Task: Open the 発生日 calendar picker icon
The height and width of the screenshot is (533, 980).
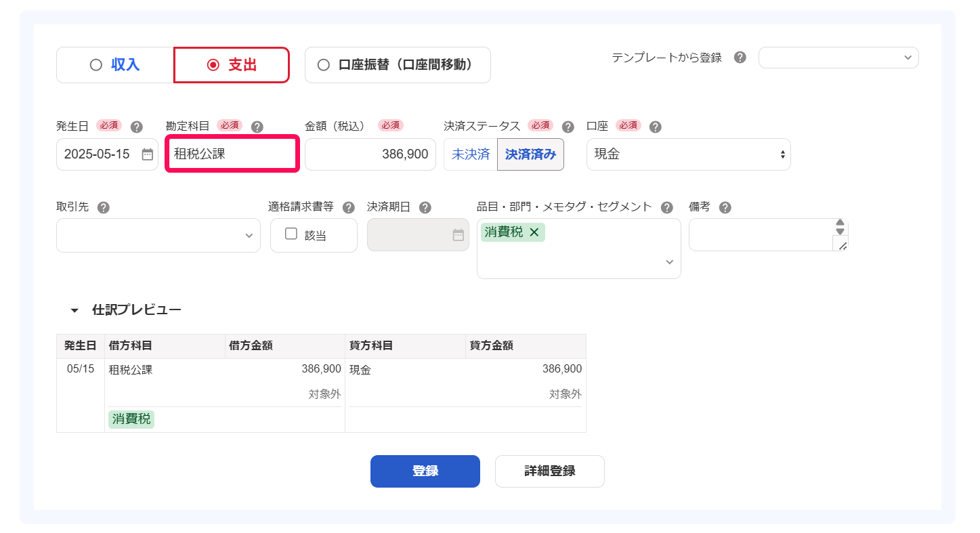Action: (147, 154)
